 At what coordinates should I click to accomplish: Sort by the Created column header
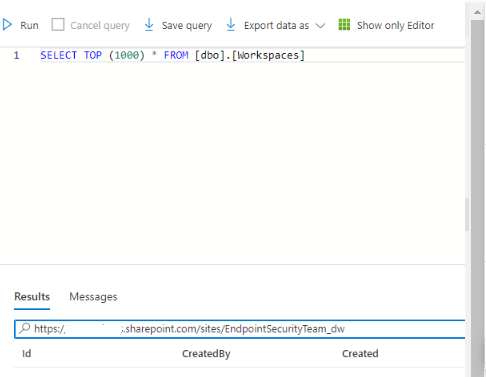coord(360,353)
